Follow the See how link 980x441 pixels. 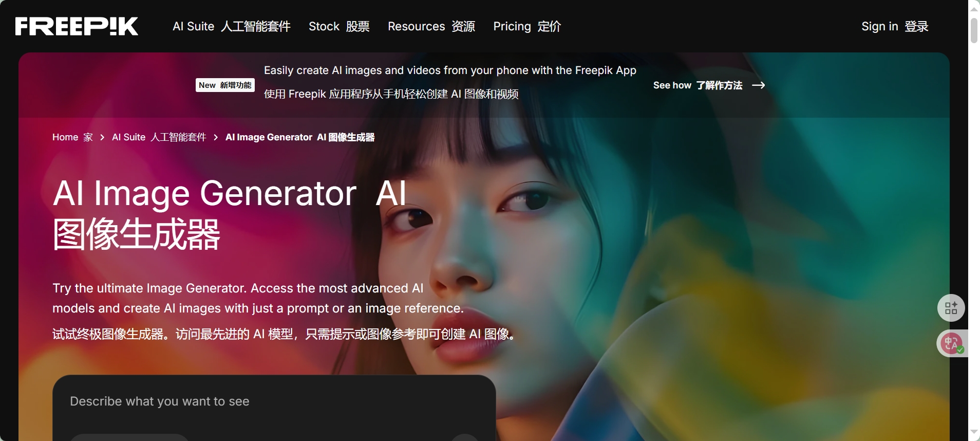tap(698, 85)
